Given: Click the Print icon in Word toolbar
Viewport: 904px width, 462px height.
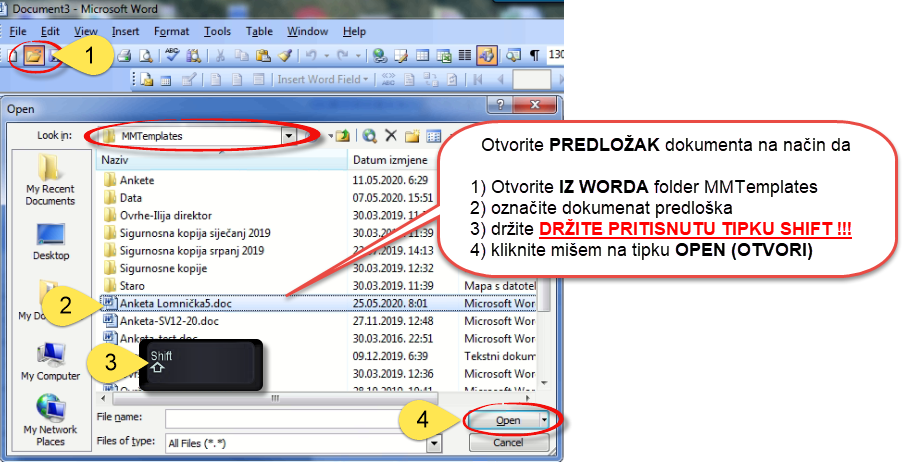Looking at the screenshot, I should [124, 55].
